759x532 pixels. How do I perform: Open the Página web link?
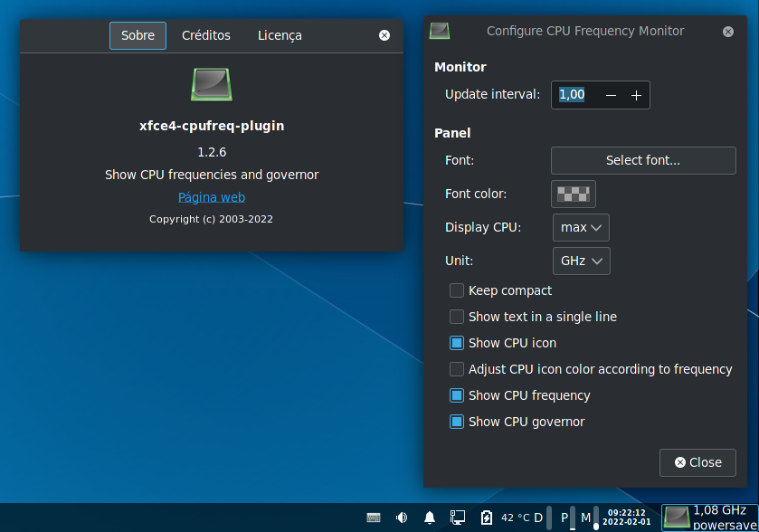point(212,197)
